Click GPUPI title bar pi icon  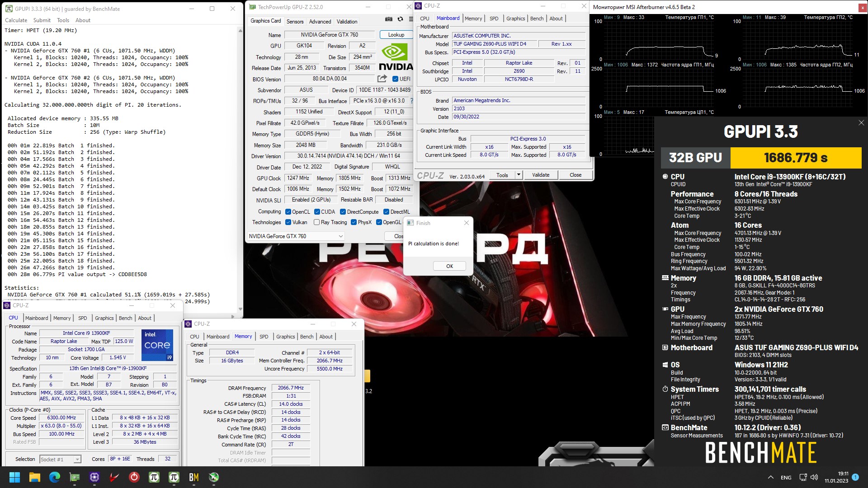[9, 9]
